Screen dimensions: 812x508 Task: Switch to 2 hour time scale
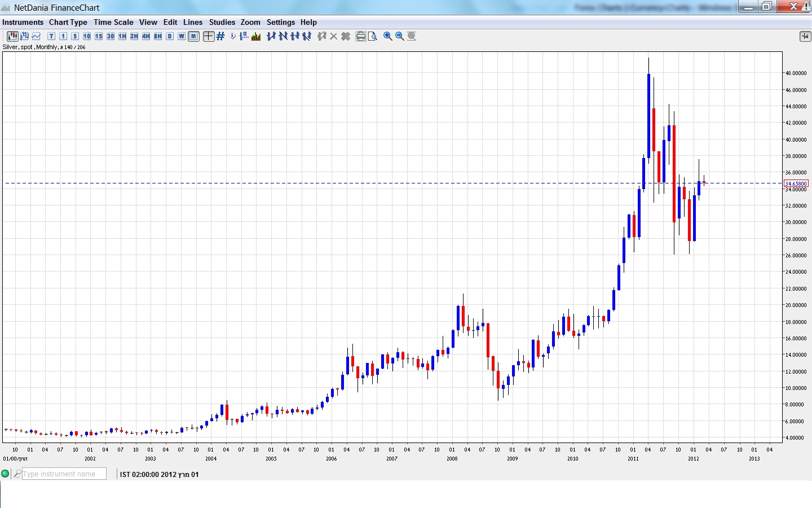tap(134, 36)
